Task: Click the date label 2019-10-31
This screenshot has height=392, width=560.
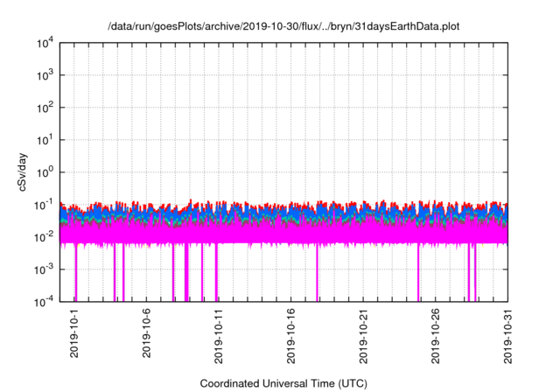Action: click(x=507, y=336)
